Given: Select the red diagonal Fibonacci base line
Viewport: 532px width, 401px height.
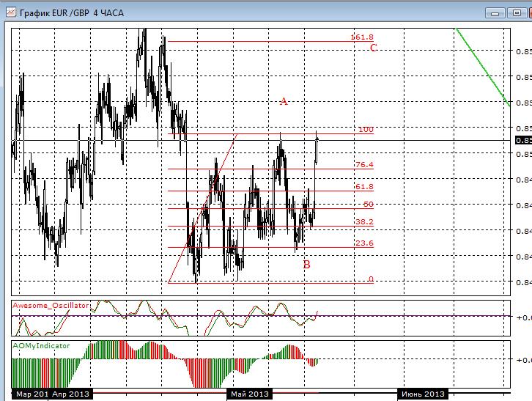Looking at the screenshot, I should click(203, 208).
